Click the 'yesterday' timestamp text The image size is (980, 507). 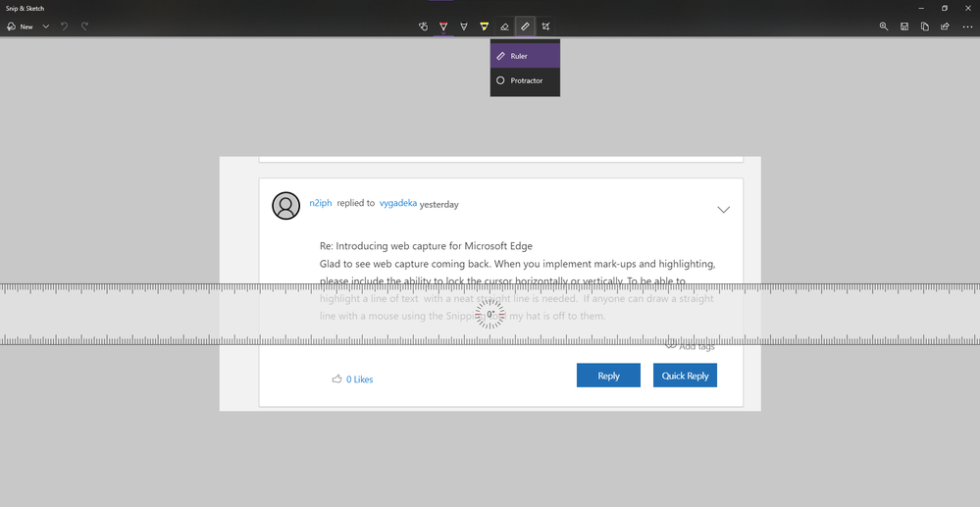tap(438, 204)
